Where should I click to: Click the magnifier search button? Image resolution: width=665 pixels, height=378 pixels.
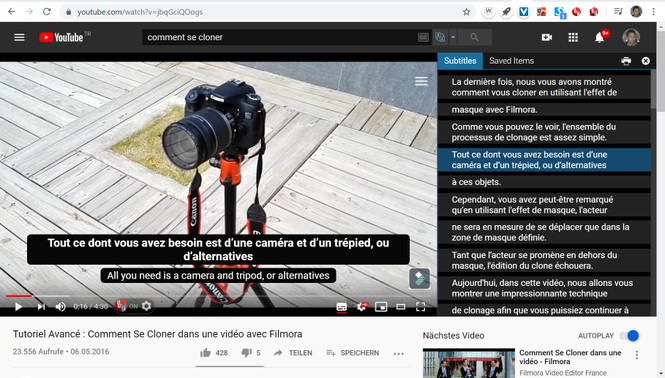475,37
